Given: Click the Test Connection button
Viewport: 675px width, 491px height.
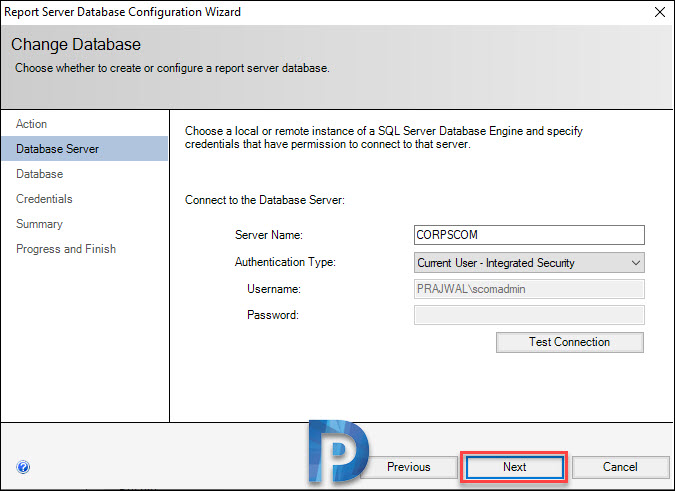Looking at the screenshot, I should [x=570, y=342].
